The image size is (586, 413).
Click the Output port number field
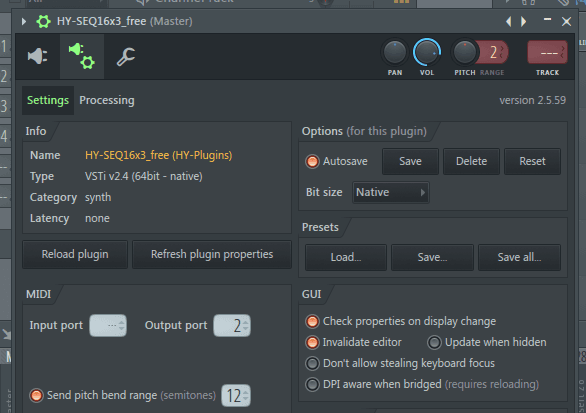click(x=232, y=326)
